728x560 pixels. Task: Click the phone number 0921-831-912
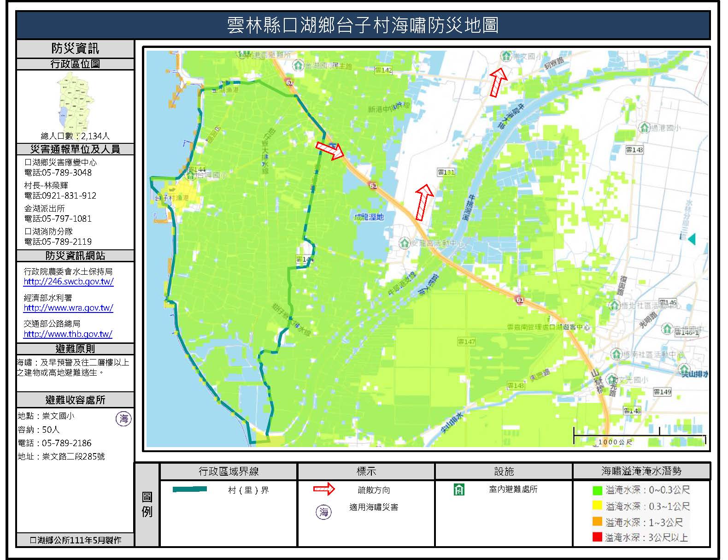[x=60, y=195]
